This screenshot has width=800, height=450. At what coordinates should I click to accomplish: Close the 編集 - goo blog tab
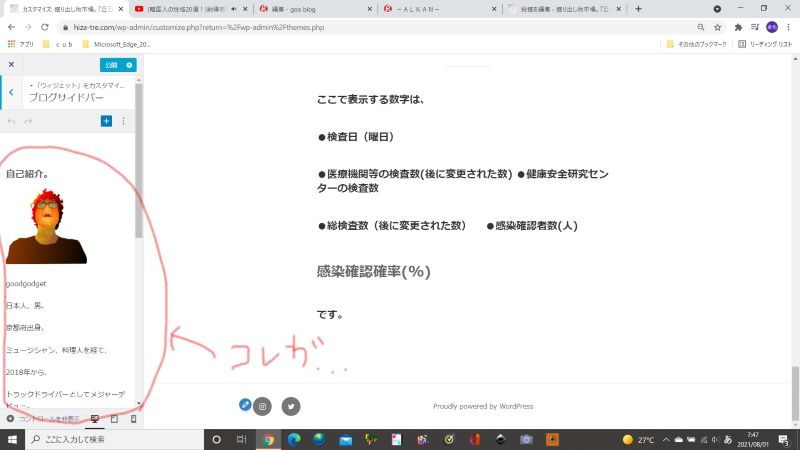point(370,9)
